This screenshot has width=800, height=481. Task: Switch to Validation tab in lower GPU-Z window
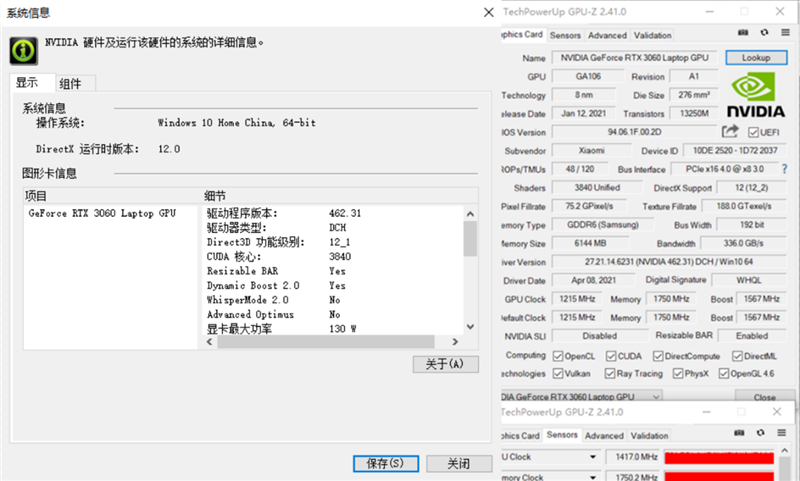point(649,436)
